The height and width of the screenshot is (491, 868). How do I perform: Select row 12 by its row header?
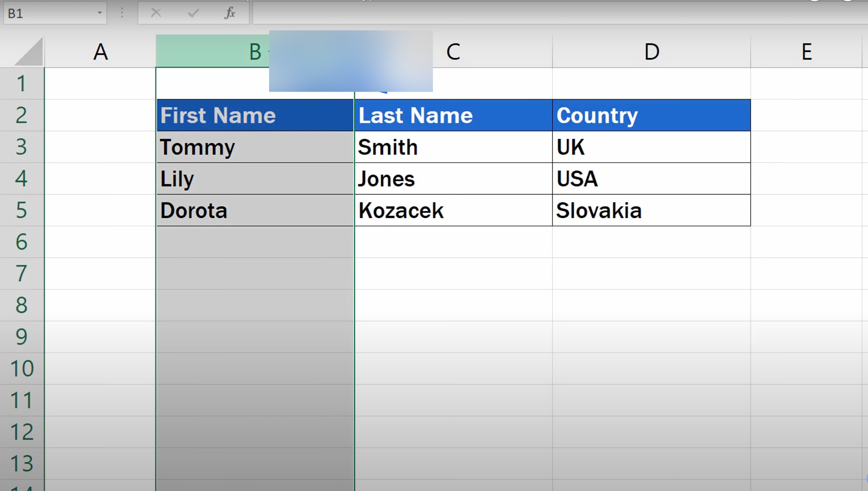point(22,432)
